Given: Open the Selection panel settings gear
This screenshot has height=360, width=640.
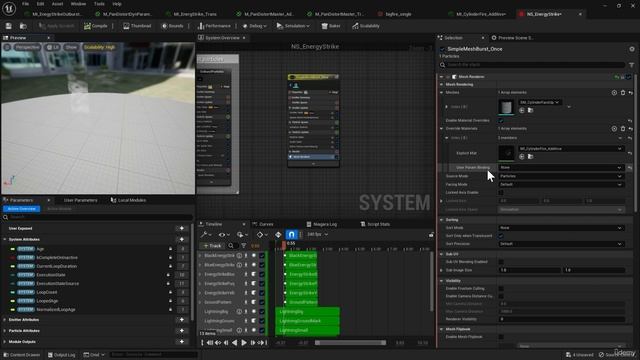Looking at the screenshot, I should pos(632,49).
